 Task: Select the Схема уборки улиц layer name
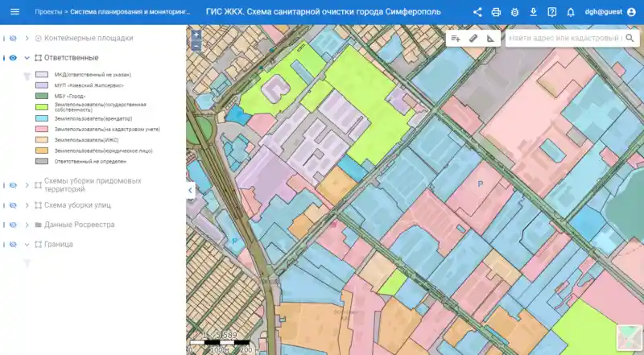(x=77, y=205)
